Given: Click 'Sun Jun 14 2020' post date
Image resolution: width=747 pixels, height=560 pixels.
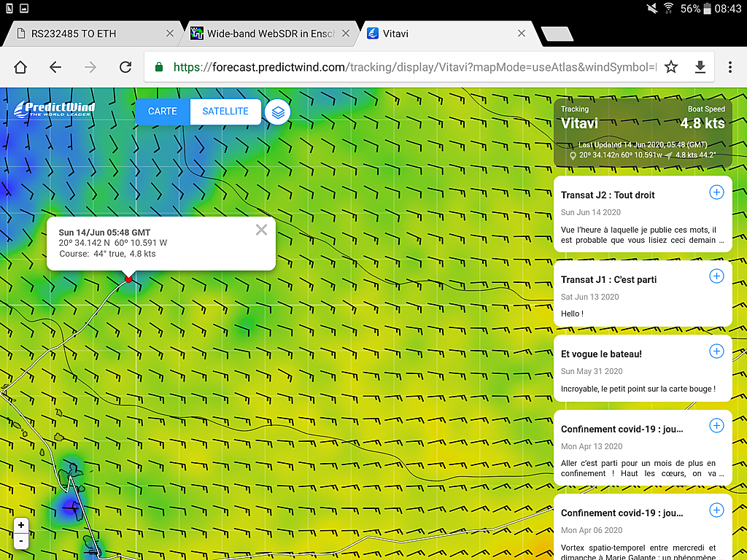Looking at the screenshot, I should pos(591,212).
